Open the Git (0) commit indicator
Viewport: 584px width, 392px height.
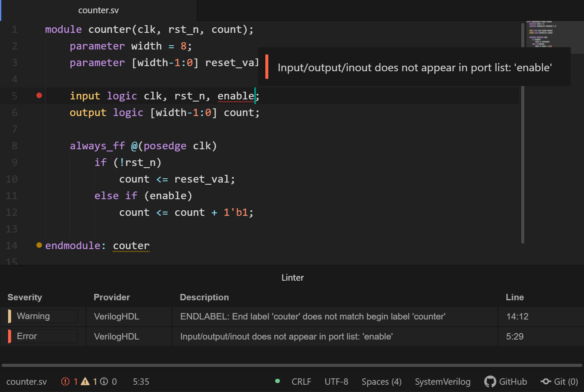point(559,382)
